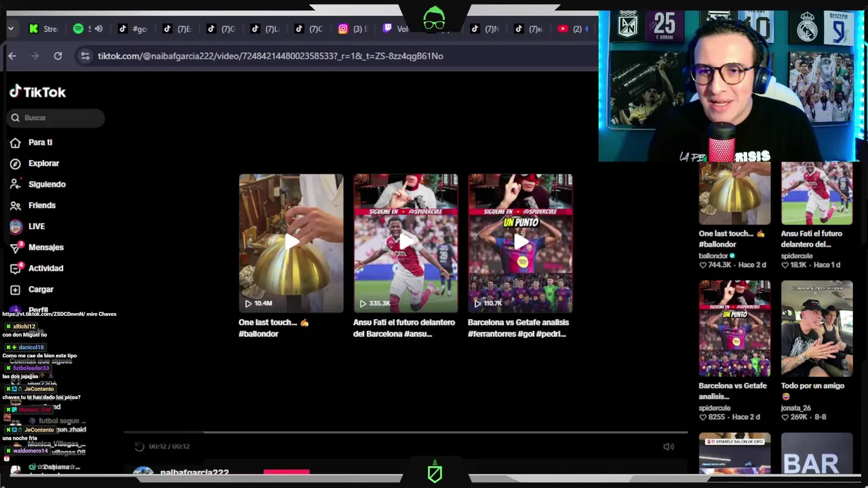This screenshot has width=868, height=488.
Task: Switch to the TikTok (7)L tab
Action: (264, 28)
